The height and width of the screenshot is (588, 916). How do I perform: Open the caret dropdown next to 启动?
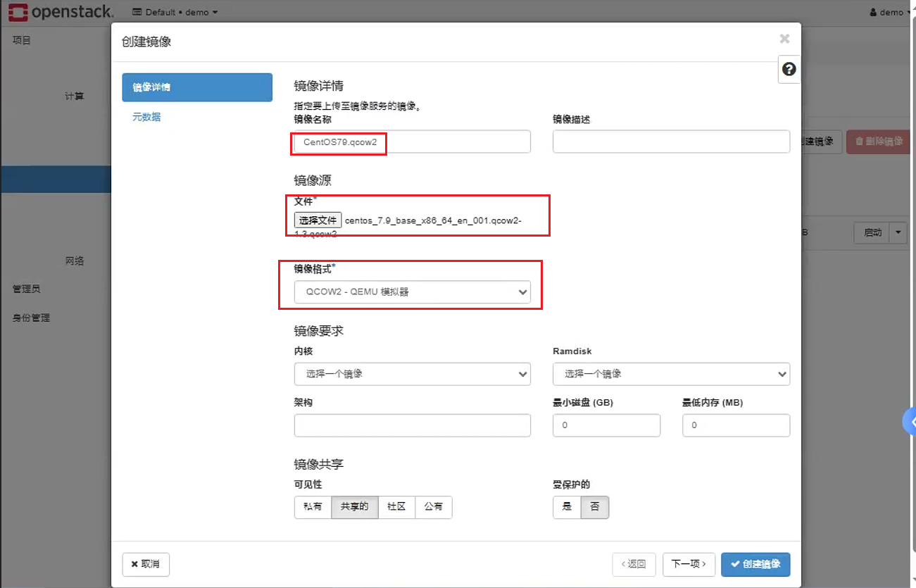(899, 232)
